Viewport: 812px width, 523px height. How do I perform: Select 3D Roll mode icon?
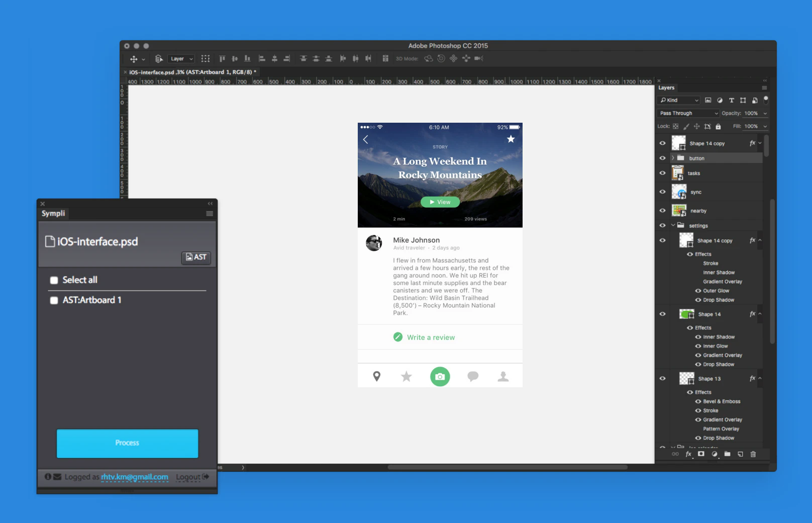[x=441, y=59]
